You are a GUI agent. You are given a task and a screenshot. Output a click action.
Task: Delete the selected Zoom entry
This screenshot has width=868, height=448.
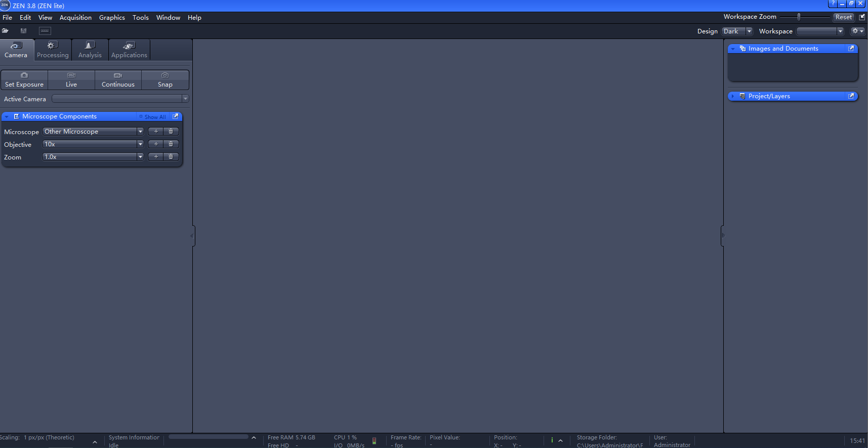[x=171, y=157]
